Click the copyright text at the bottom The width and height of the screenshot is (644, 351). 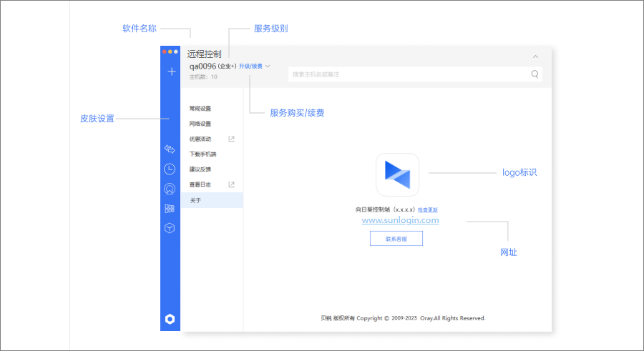coord(403,318)
